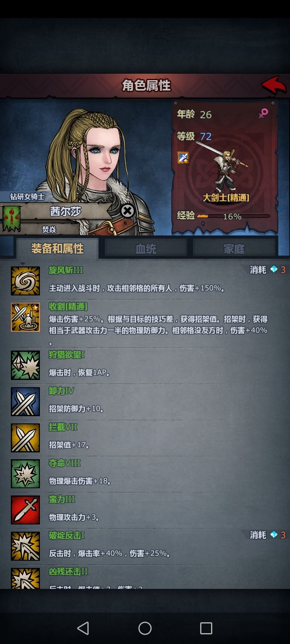
Task: Tap the 破绽反击I skill icon
Action: 25,546
